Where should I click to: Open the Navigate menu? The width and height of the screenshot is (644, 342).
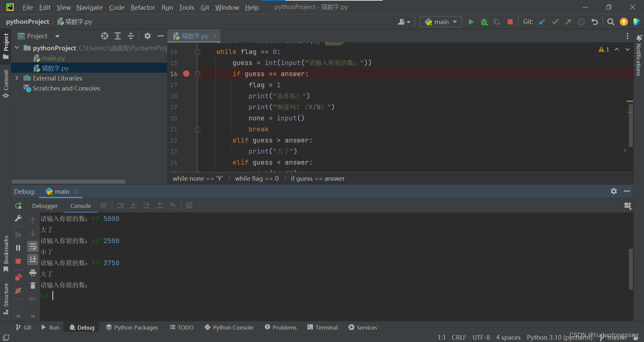(x=89, y=7)
